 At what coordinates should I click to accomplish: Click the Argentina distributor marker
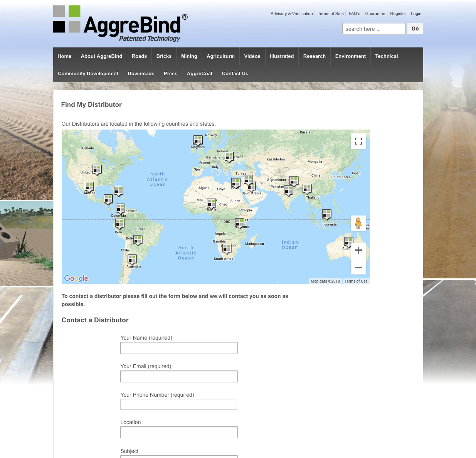coord(132,259)
